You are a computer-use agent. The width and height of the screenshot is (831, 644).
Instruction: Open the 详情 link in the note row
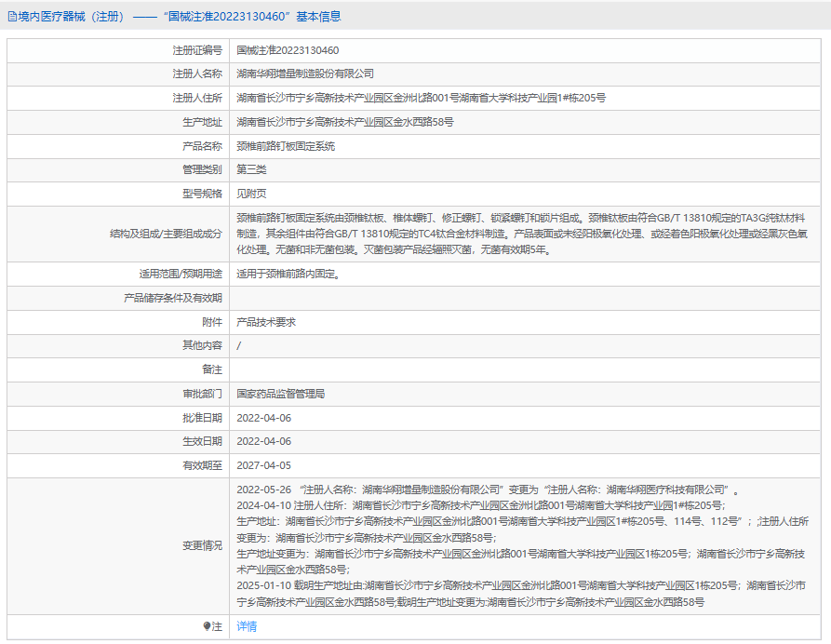[247, 626]
